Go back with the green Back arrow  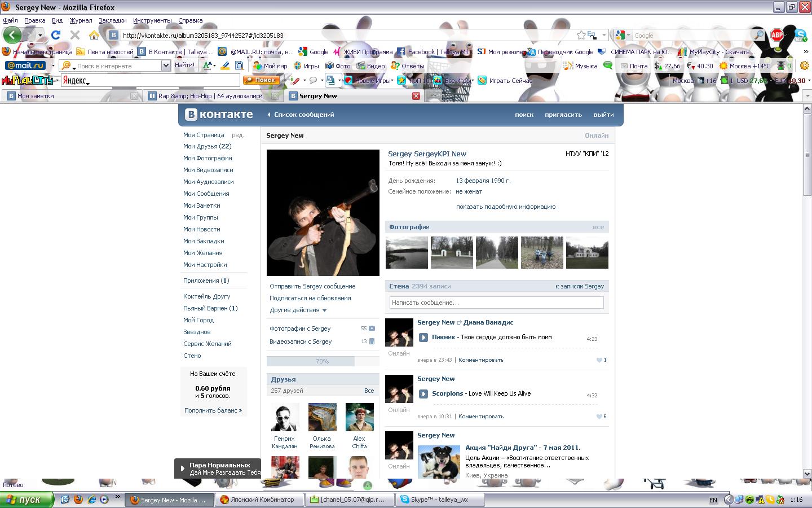point(12,35)
